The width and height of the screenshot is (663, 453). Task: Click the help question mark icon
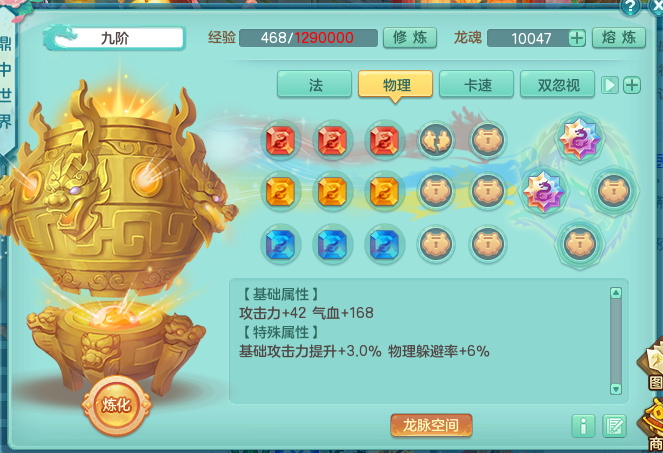[630, 7]
